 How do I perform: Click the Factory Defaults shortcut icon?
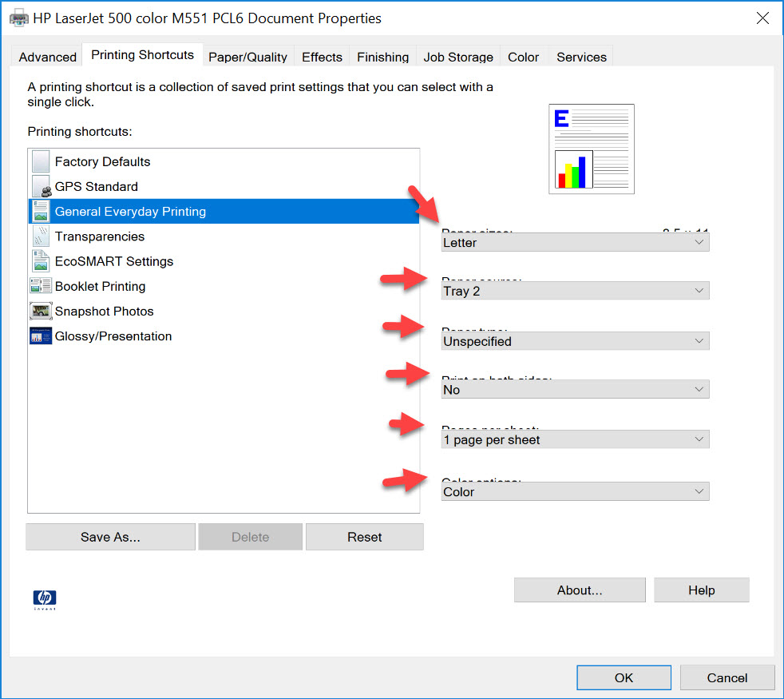pyautogui.click(x=41, y=161)
